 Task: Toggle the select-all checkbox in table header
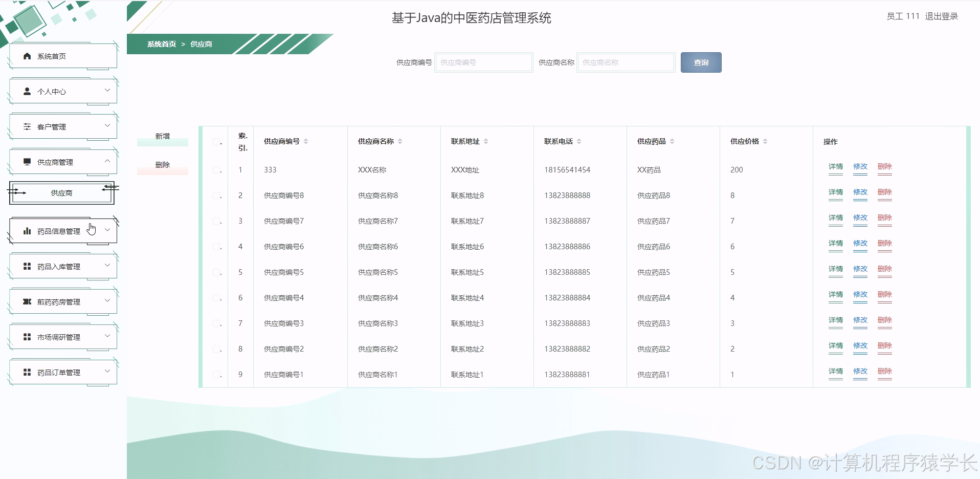point(217,142)
